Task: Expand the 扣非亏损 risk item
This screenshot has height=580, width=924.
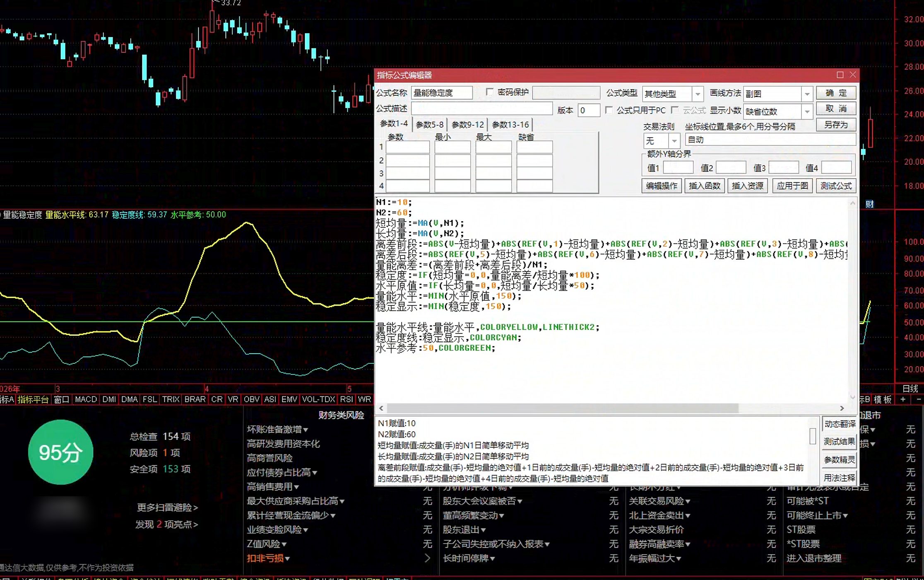Action: click(x=287, y=558)
